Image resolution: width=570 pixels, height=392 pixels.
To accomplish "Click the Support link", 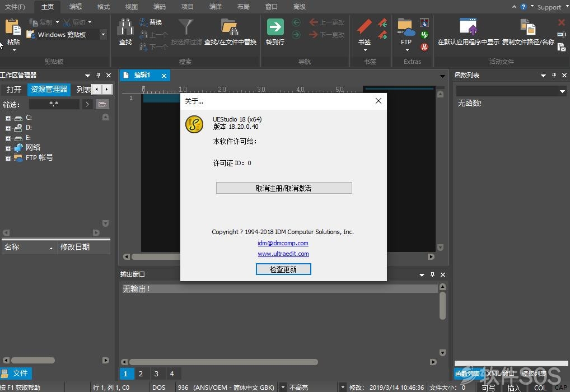I will pyautogui.click(x=549, y=7).
